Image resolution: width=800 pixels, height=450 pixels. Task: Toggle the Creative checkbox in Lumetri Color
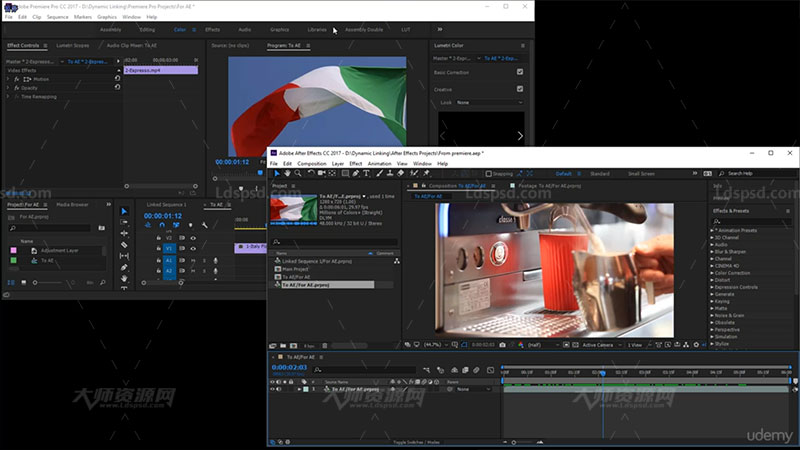click(x=520, y=89)
